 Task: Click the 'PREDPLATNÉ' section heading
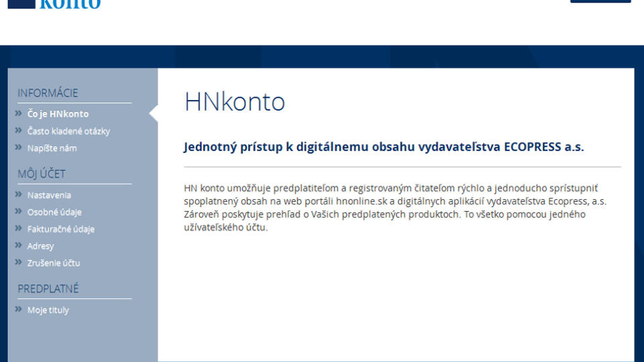tap(48, 289)
